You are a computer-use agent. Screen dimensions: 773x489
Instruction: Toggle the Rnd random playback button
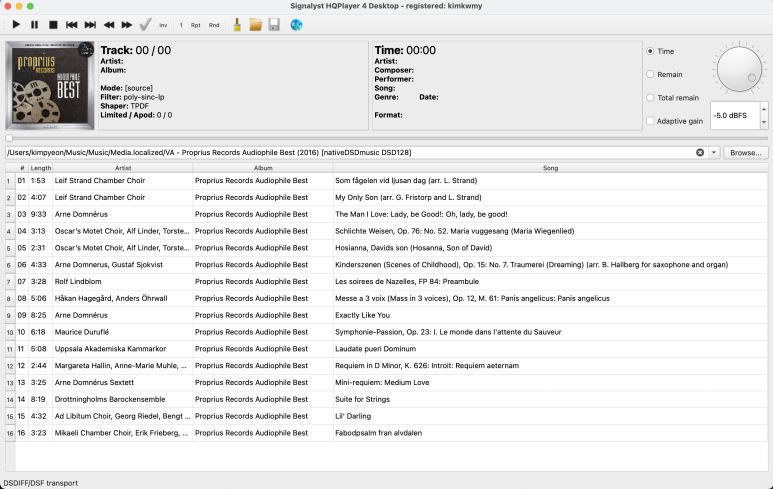[x=214, y=24]
